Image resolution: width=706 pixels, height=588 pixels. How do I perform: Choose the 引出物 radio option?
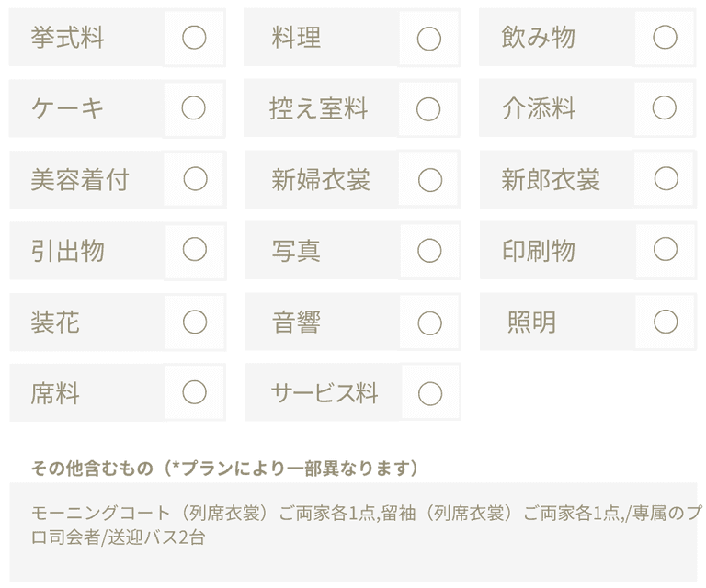195,250
